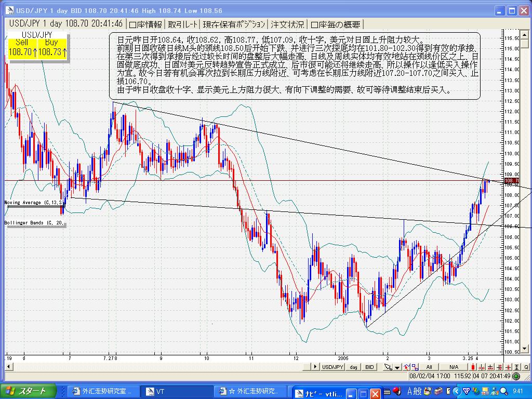Select the trend line drawing tool
Screen dimensions: 532x399
coord(406,367)
